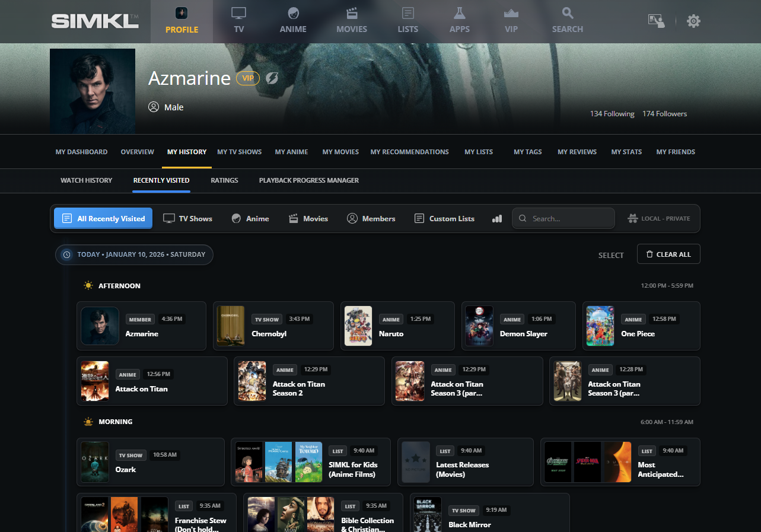Open the settings gear icon

(693, 21)
